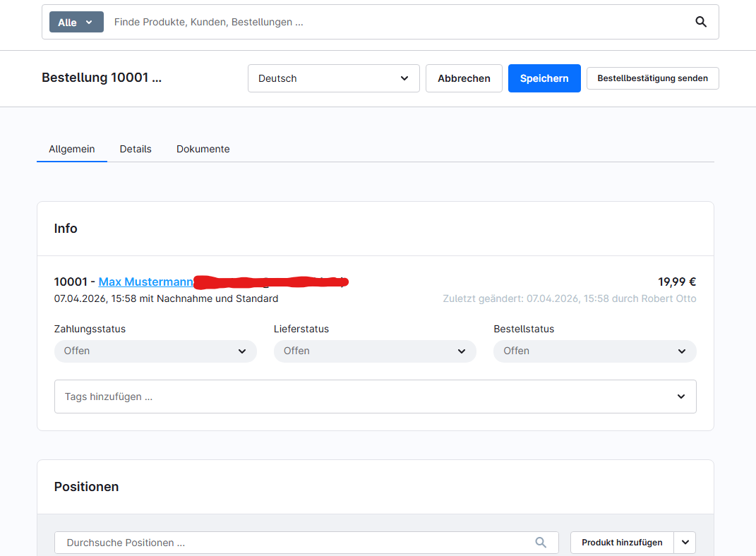
Task: Open the Alle search filter dropdown
Action: pyautogui.click(x=76, y=23)
